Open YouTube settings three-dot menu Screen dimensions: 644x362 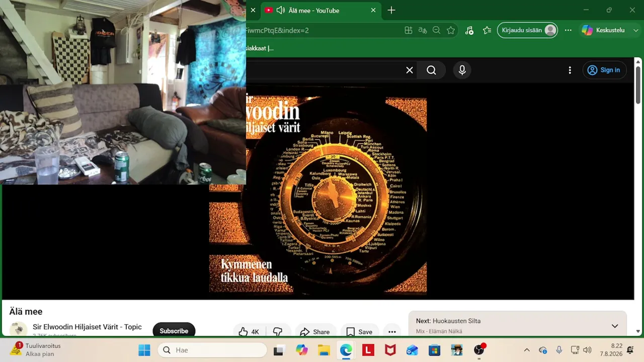pos(570,70)
